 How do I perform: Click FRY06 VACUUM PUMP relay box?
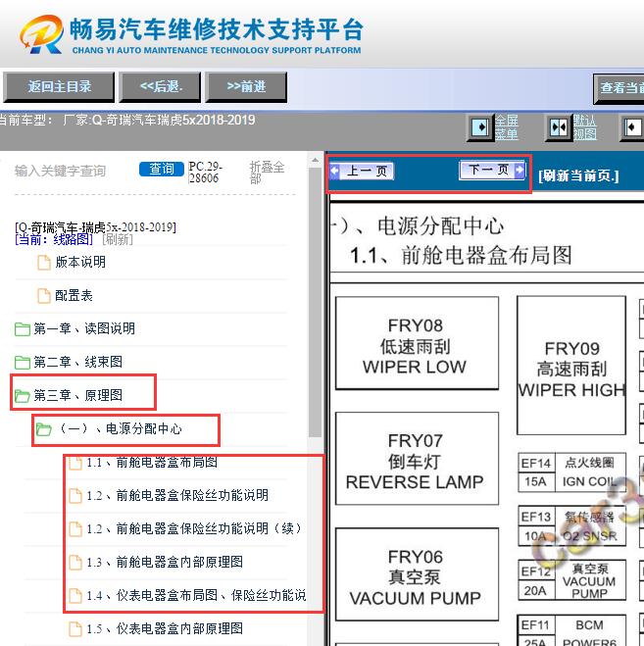pyautogui.click(x=417, y=573)
